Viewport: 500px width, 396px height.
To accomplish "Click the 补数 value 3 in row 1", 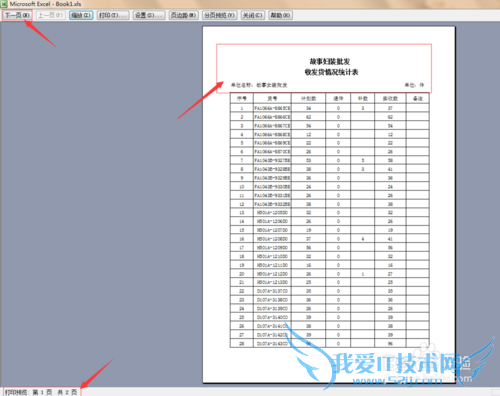I will [363, 108].
